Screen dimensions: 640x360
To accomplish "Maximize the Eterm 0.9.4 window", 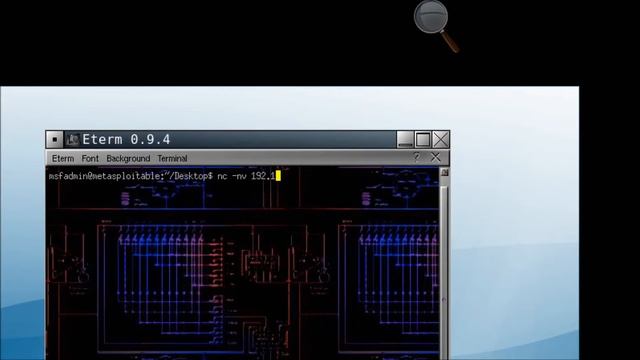I will point(423,140).
